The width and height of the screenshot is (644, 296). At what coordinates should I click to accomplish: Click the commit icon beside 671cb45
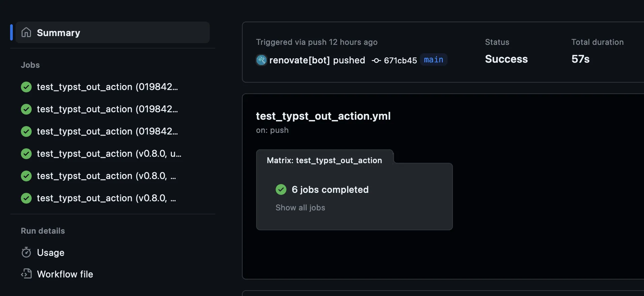coord(376,60)
